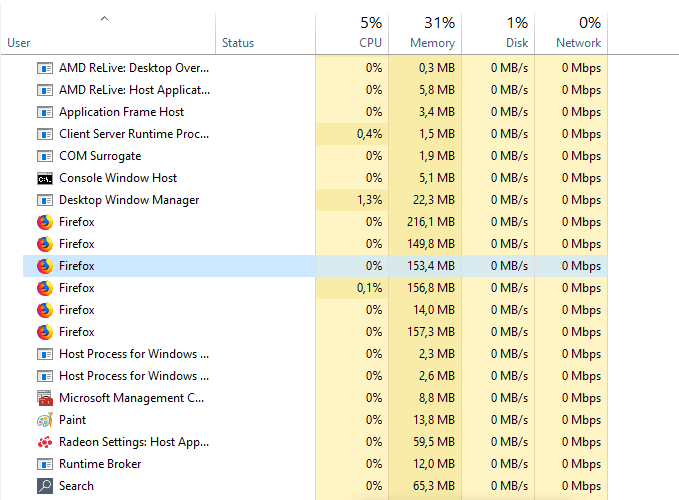Image resolution: width=679 pixels, height=500 pixels.
Task: Select Firefox row using 14,0 MB memory
Action: (315, 310)
